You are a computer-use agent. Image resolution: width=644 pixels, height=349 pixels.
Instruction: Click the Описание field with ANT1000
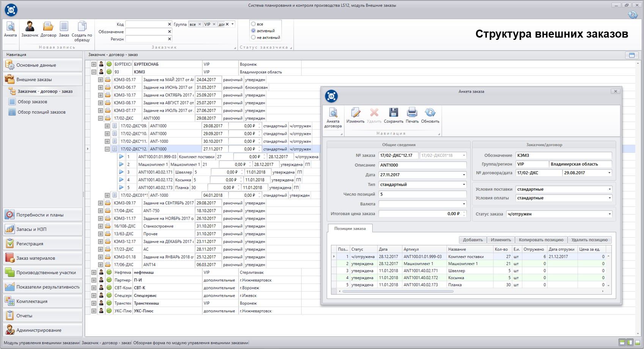click(x=422, y=165)
